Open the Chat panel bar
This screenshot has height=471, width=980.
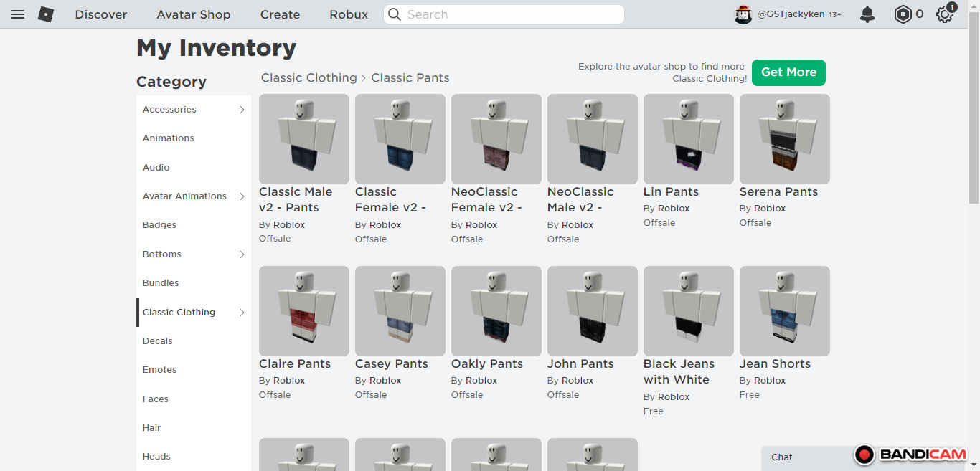(x=804, y=457)
